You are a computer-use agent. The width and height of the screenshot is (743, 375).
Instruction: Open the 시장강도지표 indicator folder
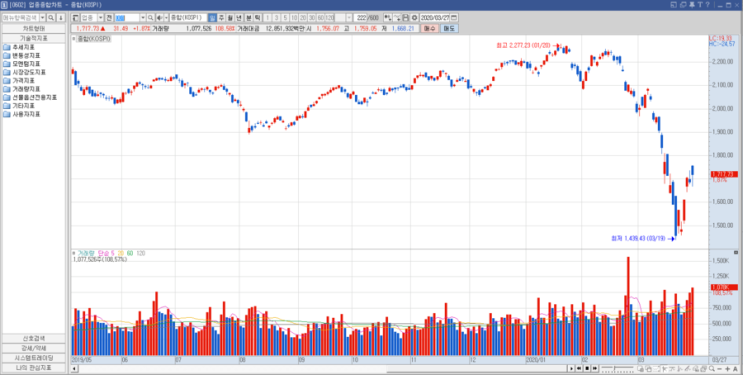(25, 73)
